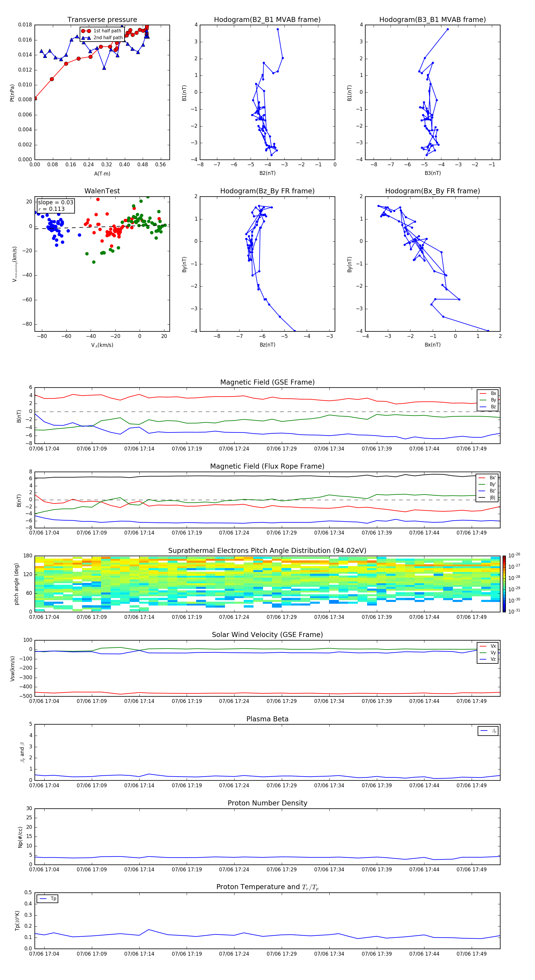The image size is (535, 980).
Task: Click 'Vy' legend entry in velocity panel
Action: [488, 652]
